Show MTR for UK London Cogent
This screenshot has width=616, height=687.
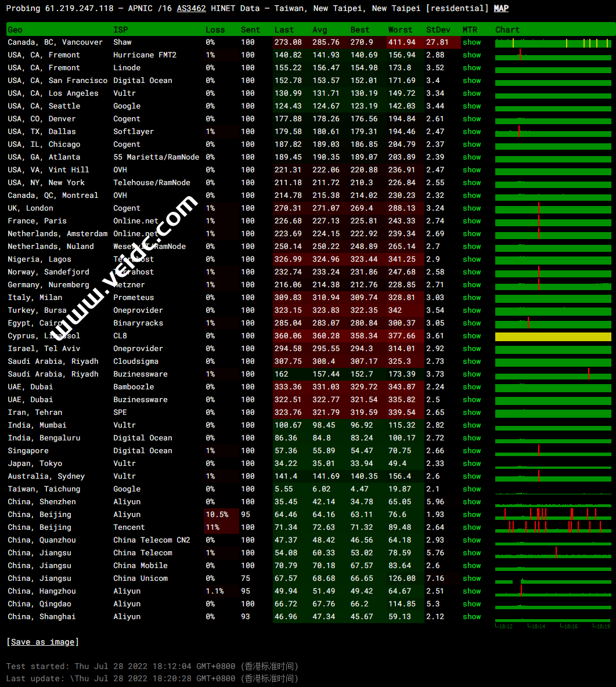coord(472,208)
